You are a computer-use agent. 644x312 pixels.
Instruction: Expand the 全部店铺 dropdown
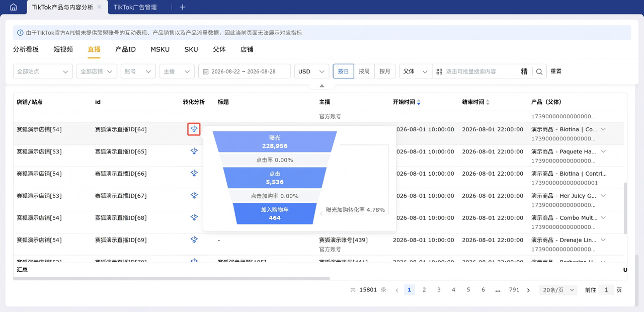tap(97, 71)
